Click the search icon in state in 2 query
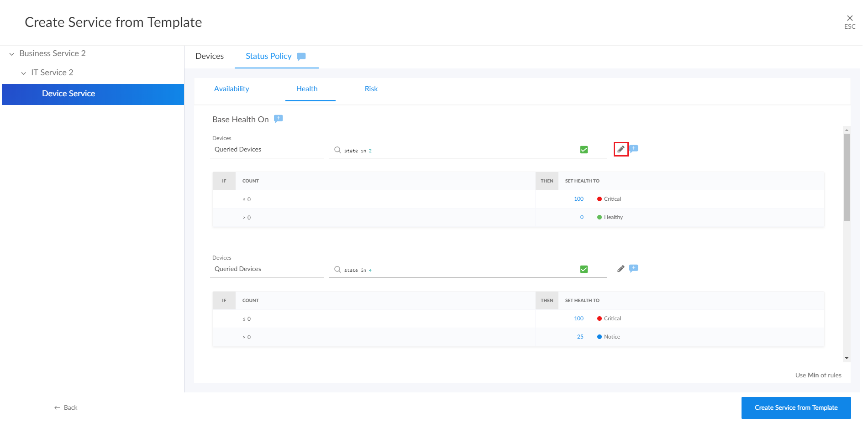The image size is (868, 428). point(337,150)
